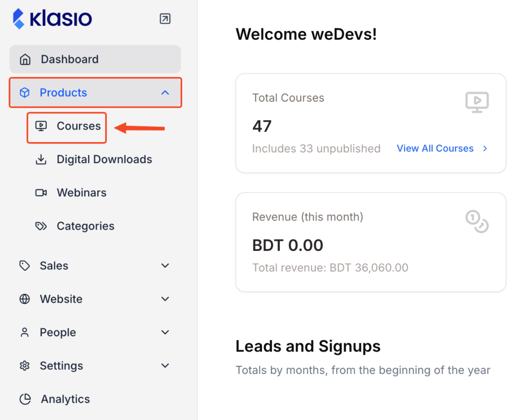
Task: Collapse the Products menu chevron
Action: pyautogui.click(x=165, y=92)
